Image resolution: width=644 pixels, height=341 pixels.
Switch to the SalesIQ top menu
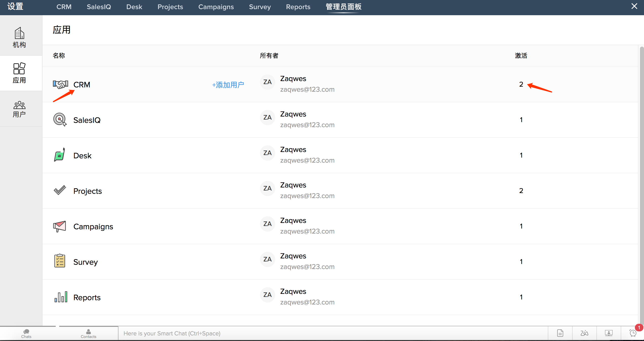pos(99,7)
